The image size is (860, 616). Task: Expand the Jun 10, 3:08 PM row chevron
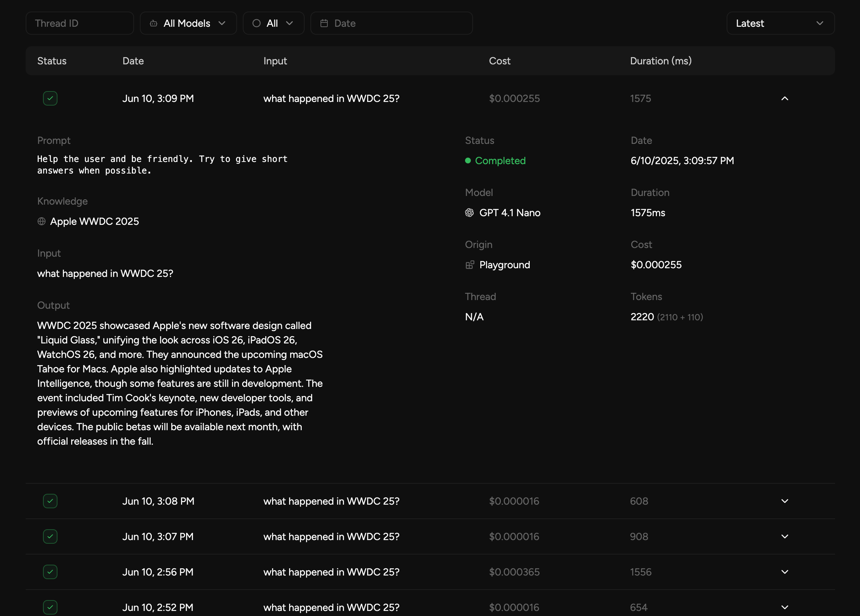point(784,501)
